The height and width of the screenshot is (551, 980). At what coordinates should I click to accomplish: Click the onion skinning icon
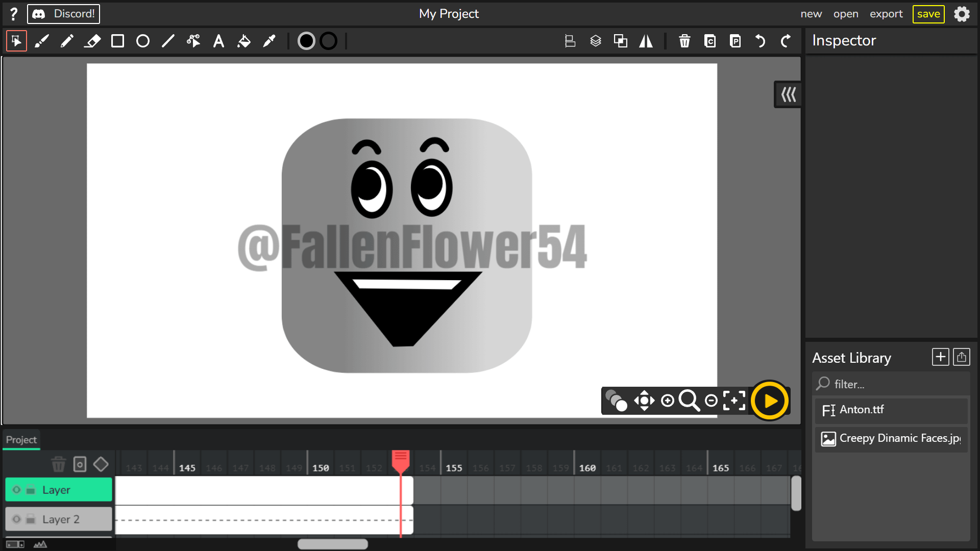616,401
